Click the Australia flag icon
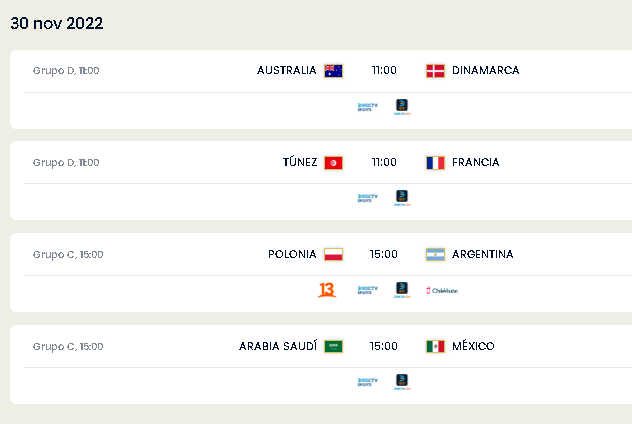This screenshot has height=424, width=632. tap(333, 71)
